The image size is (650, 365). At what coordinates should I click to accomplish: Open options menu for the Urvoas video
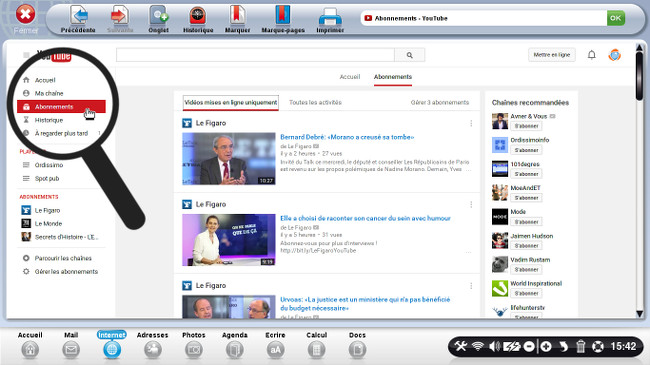tap(471, 286)
